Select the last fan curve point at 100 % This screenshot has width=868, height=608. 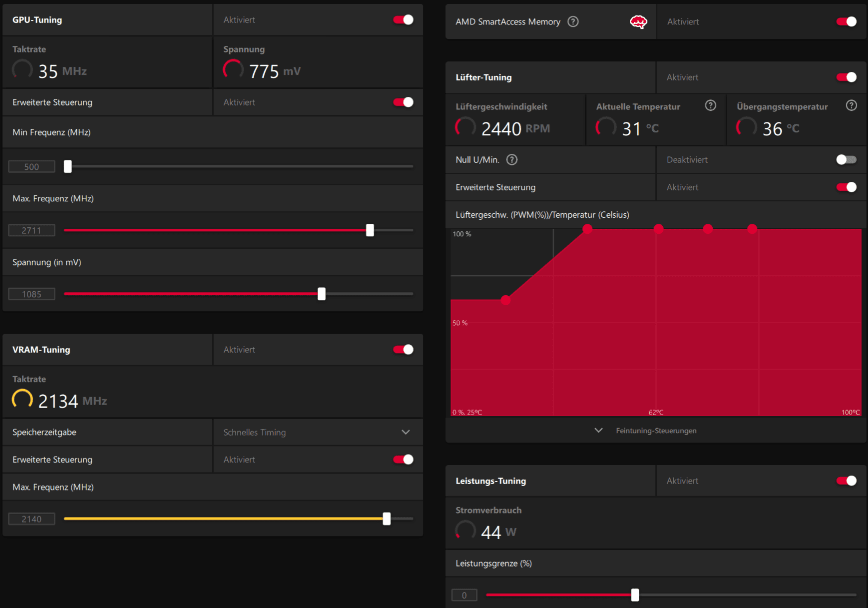(x=752, y=229)
